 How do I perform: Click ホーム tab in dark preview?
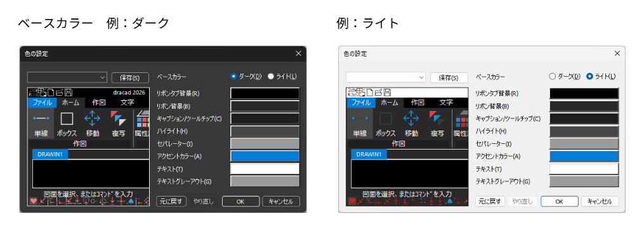click(70, 103)
